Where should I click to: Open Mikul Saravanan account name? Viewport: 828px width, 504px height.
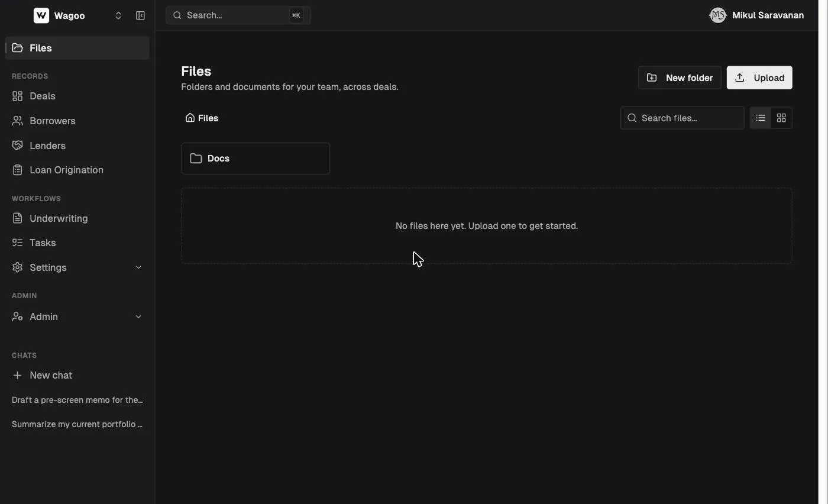768,15
